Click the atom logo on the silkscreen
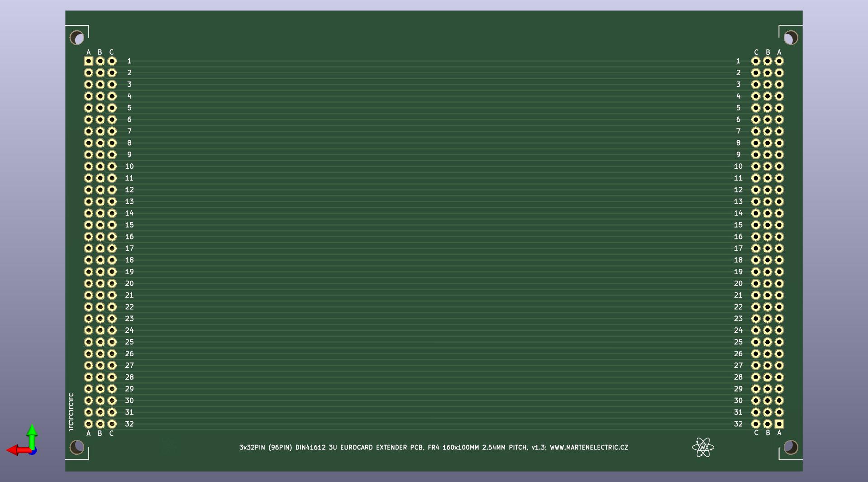The width and height of the screenshot is (868, 482). coord(703,447)
